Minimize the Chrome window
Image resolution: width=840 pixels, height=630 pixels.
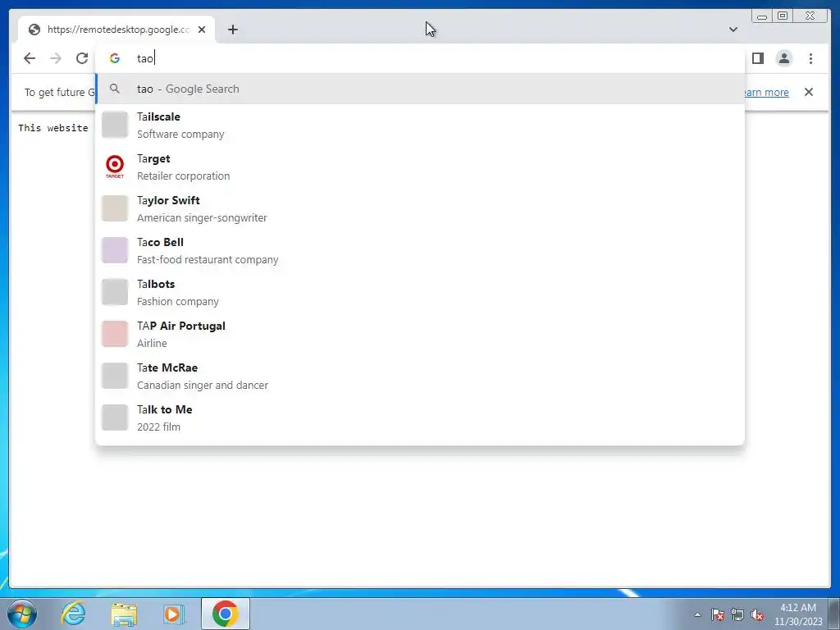coord(762,16)
